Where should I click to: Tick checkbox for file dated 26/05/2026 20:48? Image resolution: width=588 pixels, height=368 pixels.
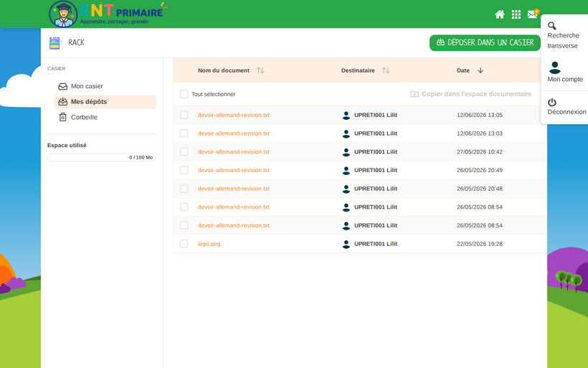[184, 189]
